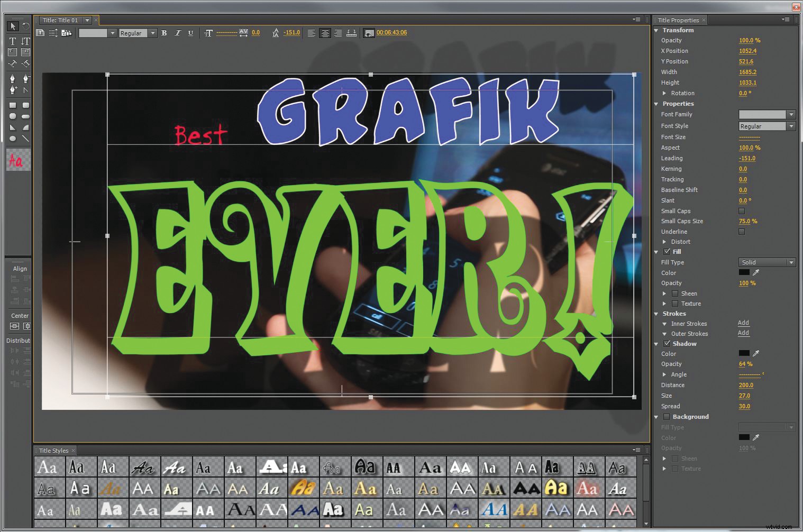Screen dimensions: 803x532
Task: Add an Inner Stroke
Action: click(743, 323)
